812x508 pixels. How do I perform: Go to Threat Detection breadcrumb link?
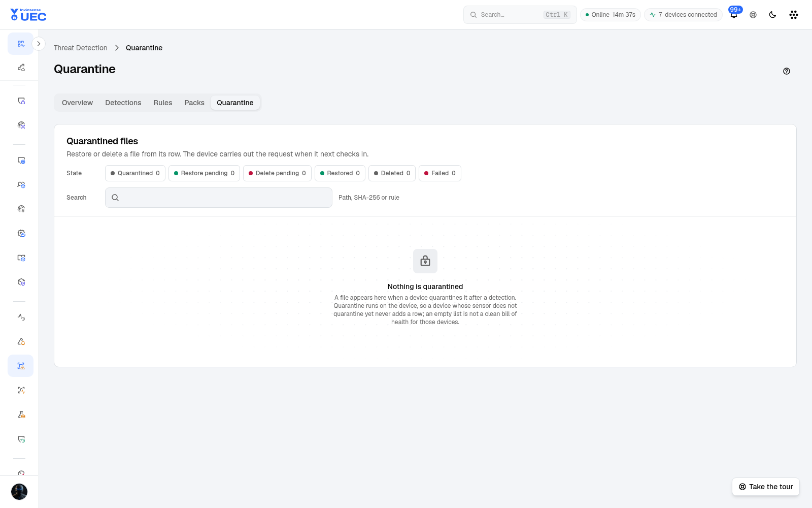(x=81, y=48)
